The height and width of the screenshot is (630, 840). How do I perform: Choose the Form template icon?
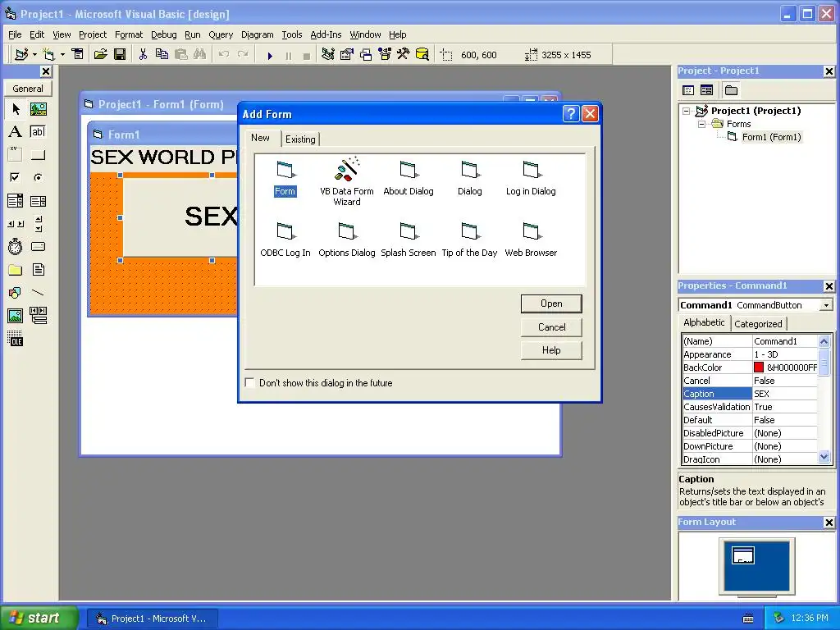click(285, 179)
